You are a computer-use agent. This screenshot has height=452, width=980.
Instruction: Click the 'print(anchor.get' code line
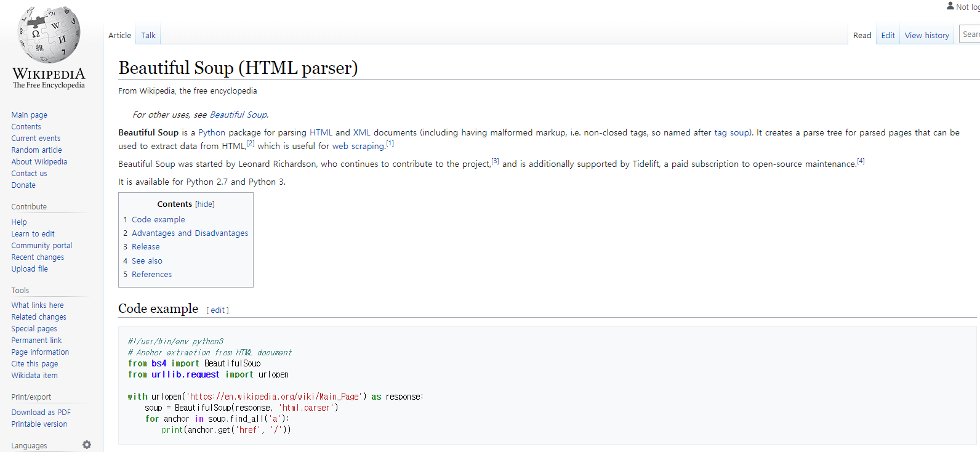226,430
